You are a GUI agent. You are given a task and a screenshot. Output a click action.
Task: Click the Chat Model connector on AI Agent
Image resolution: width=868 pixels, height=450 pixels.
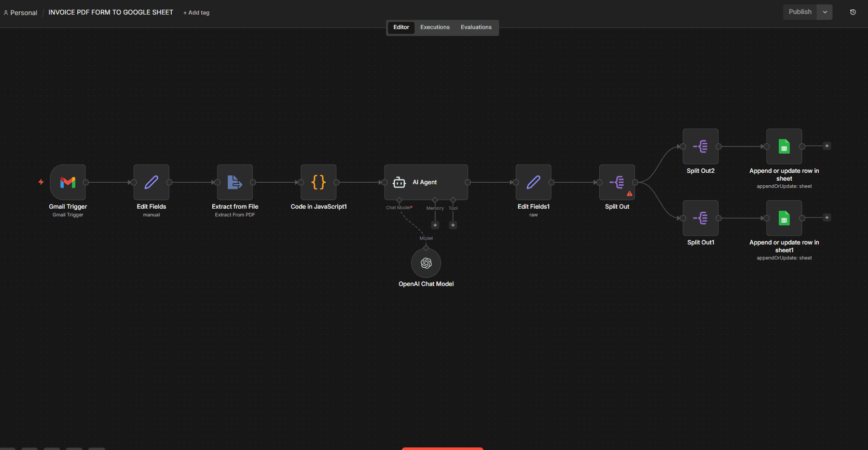click(x=399, y=200)
